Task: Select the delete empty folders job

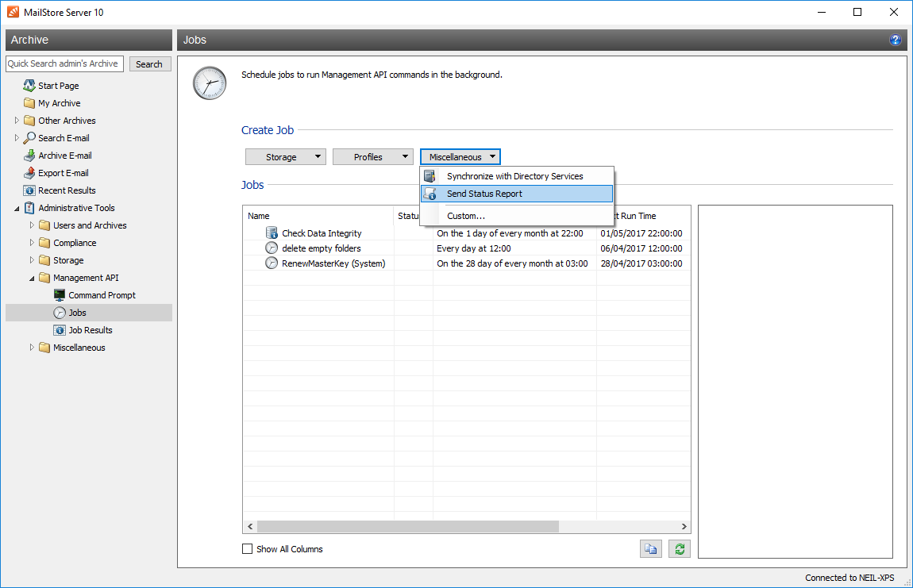Action: pyautogui.click(x=466, y=248)
